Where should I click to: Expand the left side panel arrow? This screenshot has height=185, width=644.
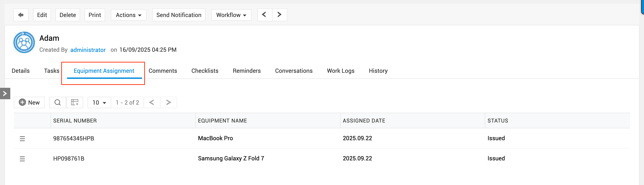coord(5,93)
